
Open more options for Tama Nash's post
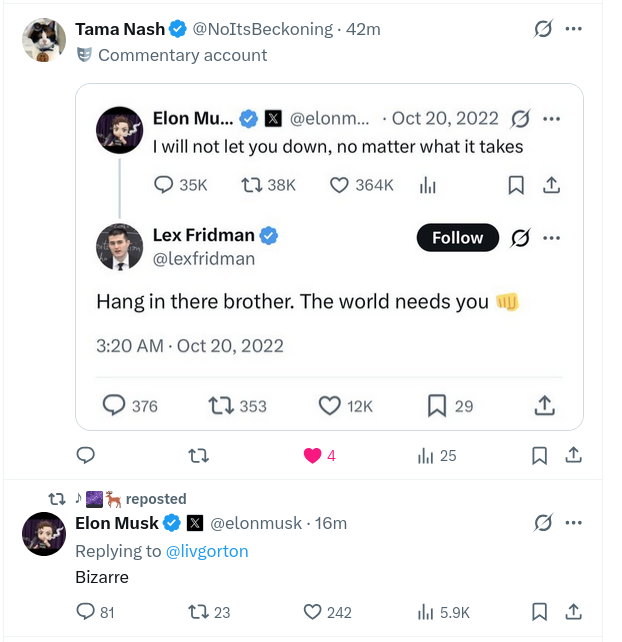click(x=573, y=29)
